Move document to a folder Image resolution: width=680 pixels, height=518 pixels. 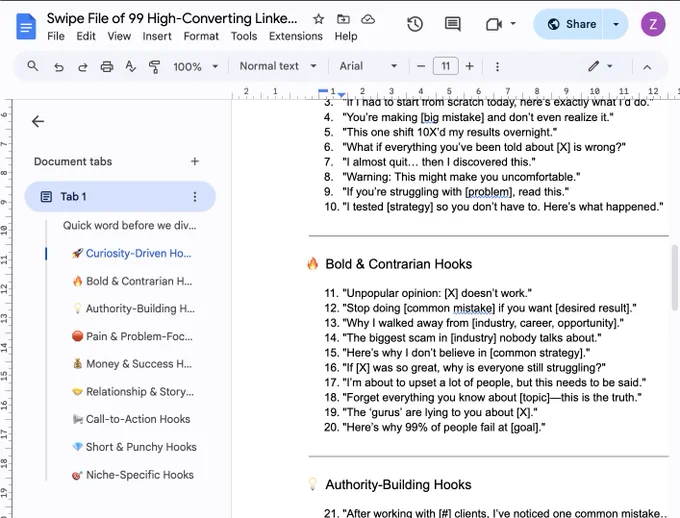[x=343, y=19]
